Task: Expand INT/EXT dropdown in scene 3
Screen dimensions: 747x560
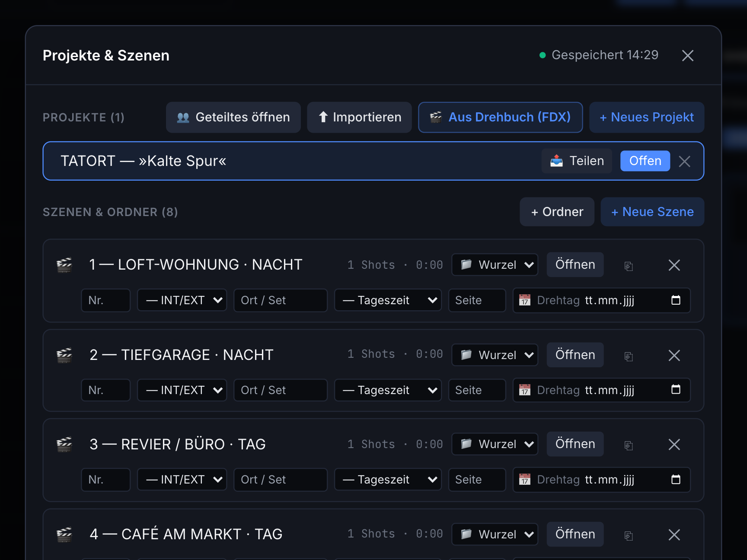Action: pyautogui.click(x=182, y=480)
